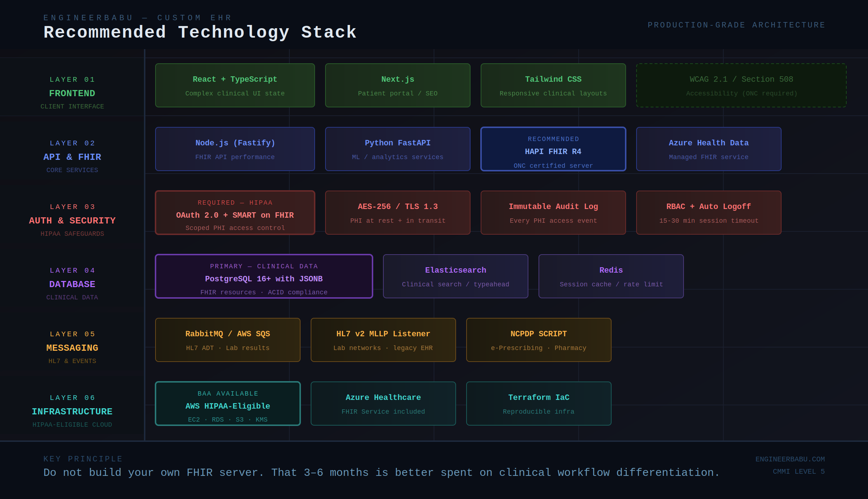This screenshot has width=868, height=499.
Task: Click the Recommended Technology Stack title
Action: pos(200,32)
